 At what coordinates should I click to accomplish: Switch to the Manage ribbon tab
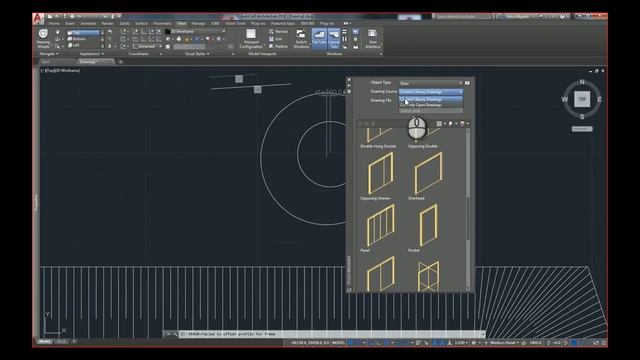tap(198, 24)
